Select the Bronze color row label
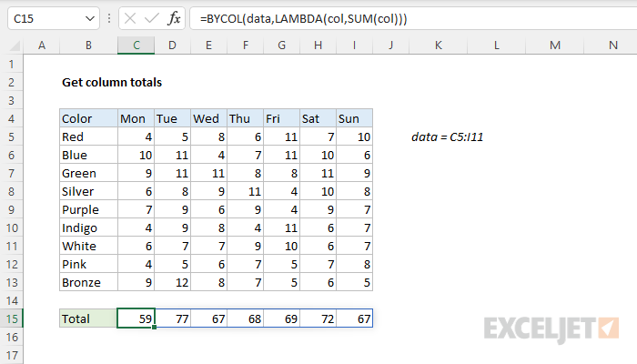Viewport: 637px width, 364px height. coord(88,282)
